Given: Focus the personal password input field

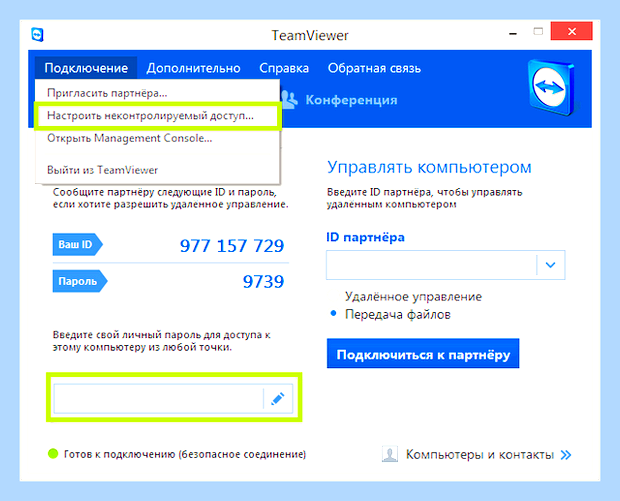Looking at the screenshot, I should coord(158,399).
